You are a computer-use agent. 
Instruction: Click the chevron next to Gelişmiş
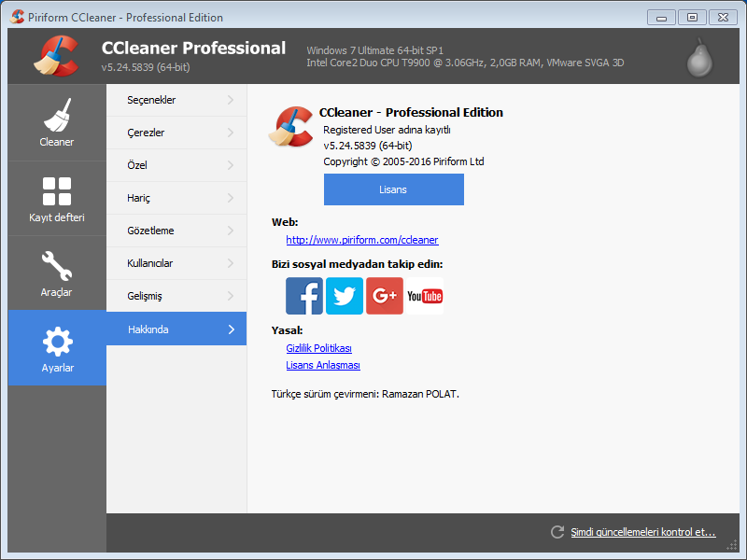[231, 296]
